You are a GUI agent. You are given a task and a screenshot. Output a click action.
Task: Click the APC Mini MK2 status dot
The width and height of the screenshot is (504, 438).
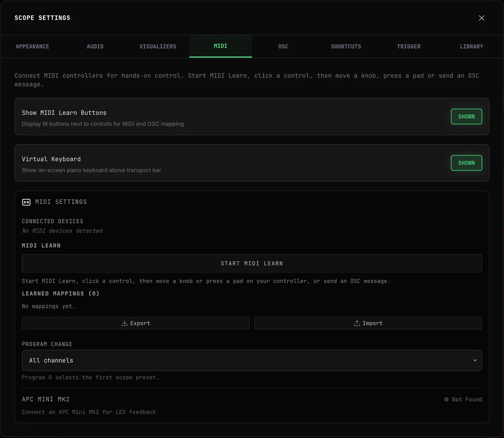(x=446, y=399)
